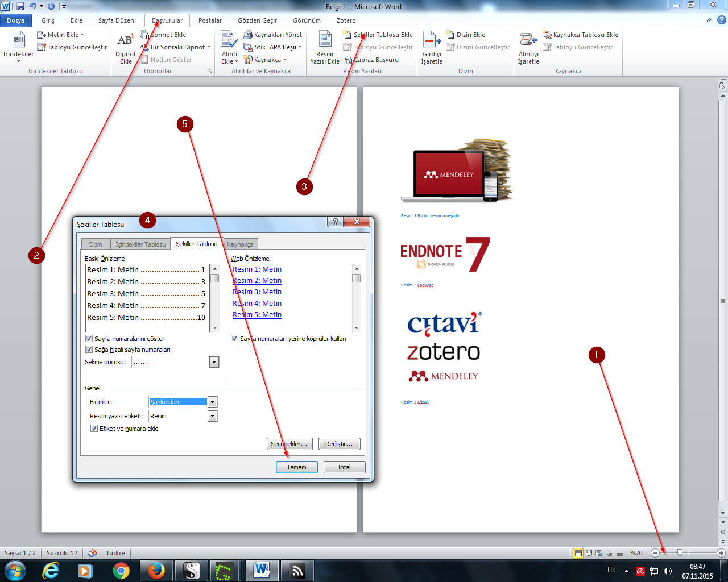
Task: Open Kaynakları Yönet source manager
Action: pos(273,35)
